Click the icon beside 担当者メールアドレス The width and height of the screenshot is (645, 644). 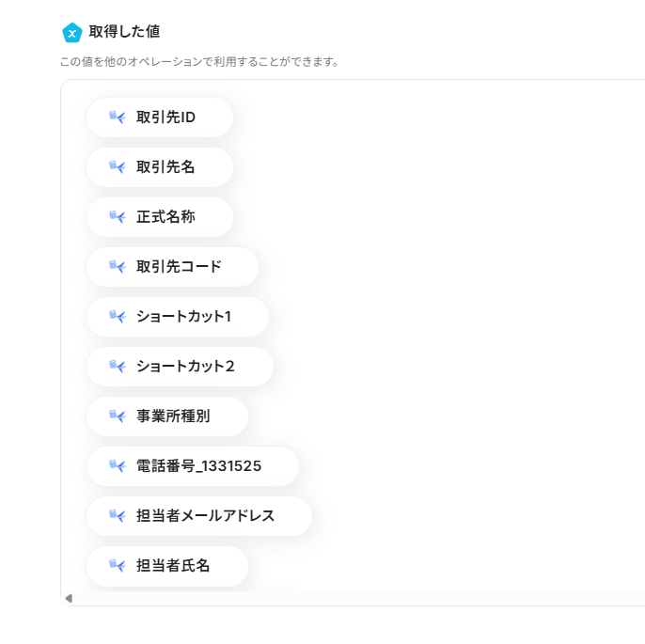(118, 515)
